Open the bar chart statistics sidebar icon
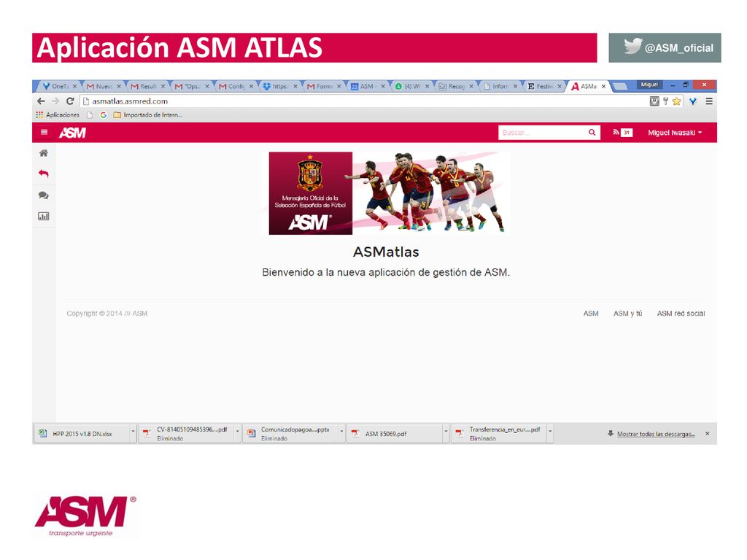Viewport: 747px width, 560px height. point(43,216)
